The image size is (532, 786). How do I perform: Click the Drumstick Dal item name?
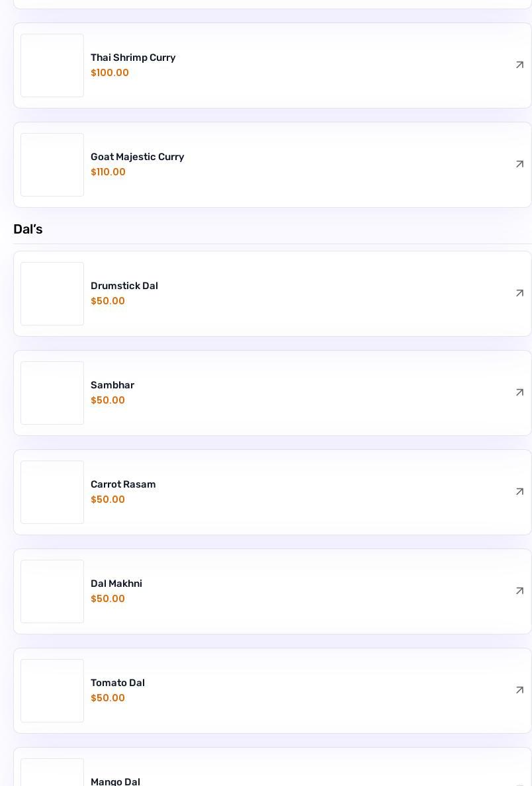124,286
